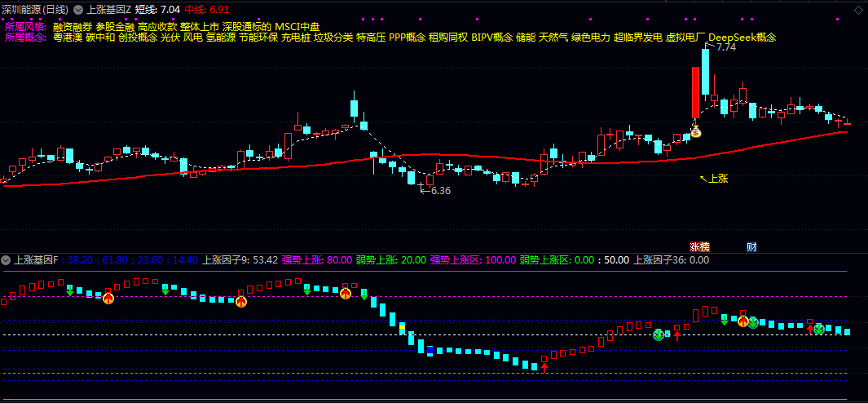The height and width of the screenshot is (403, 868).
Task: Click the money bag signal icon on the candlestick chart
Action: tap(696, 132)
